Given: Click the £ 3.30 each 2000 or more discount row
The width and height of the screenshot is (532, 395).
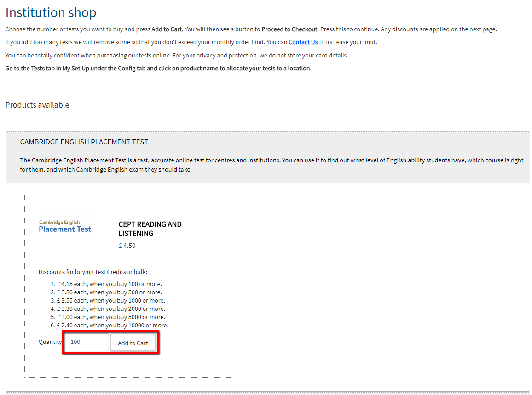Looking at the screenshot, I should [x=111, y=309].
